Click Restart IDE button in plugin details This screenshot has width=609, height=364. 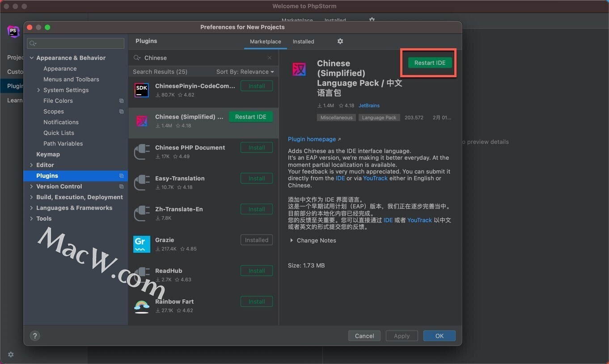(x=430, y=63)
